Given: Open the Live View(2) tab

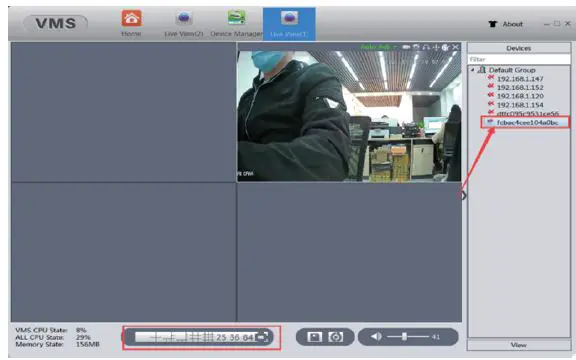Looking at the screenshot, I should (x=184, y=24).
